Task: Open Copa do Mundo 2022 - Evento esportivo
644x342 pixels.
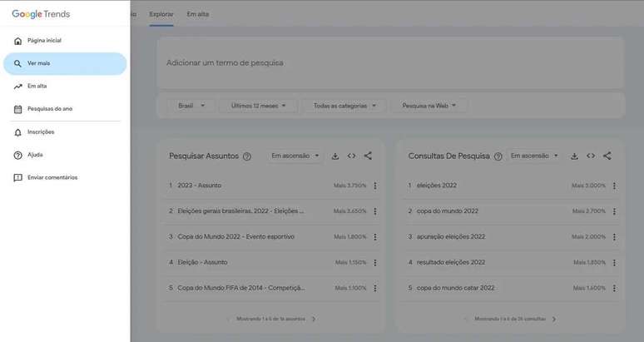Action: pyautogui.click(x=235, y=237)
